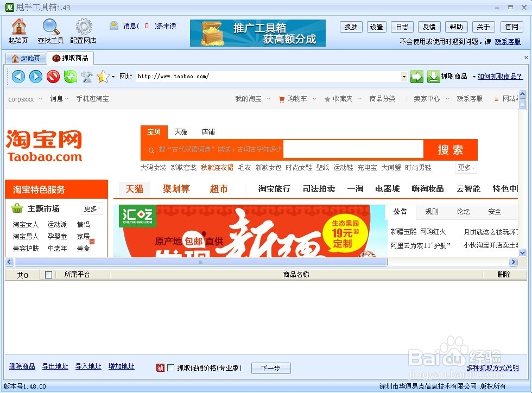Click the 主题市场 更多 button

(92, 208)
